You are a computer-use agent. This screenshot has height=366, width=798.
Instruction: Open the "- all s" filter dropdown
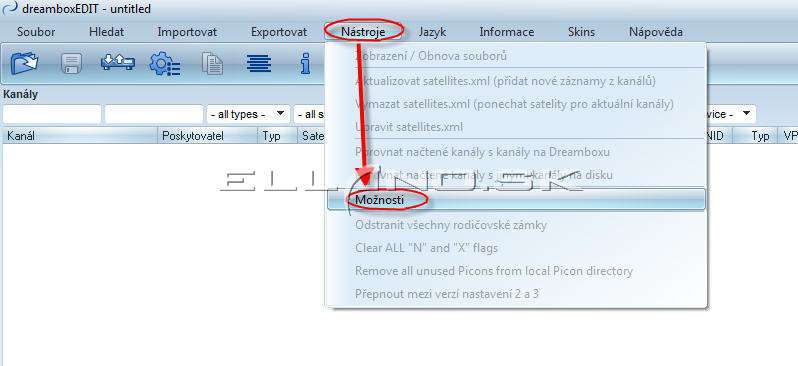click(x=309, y=115)
